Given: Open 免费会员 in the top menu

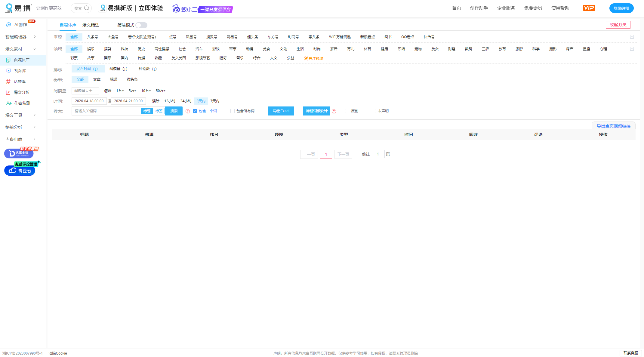Looking at the screenshot, I should (x=533, y=8).
